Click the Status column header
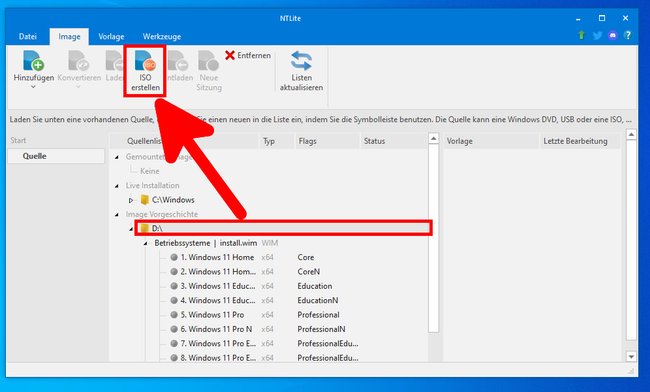Viewport: 650px width, 392px height. point(394,141)
